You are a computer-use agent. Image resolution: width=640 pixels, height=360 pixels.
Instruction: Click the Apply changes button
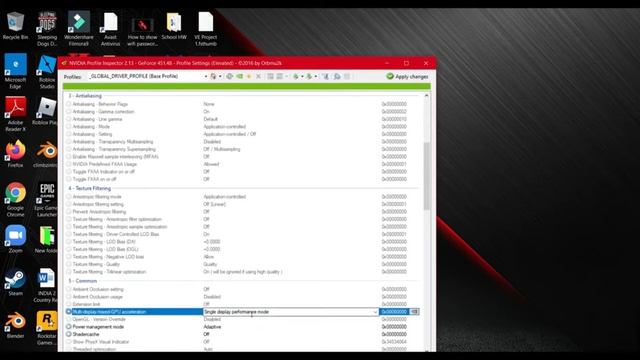[x=407, y=76]
